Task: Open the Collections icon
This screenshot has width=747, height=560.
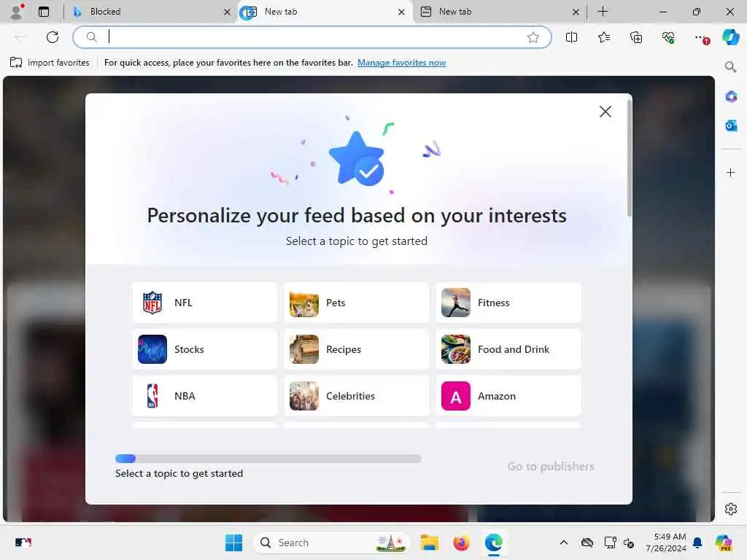Action: (x=636, y=37)
